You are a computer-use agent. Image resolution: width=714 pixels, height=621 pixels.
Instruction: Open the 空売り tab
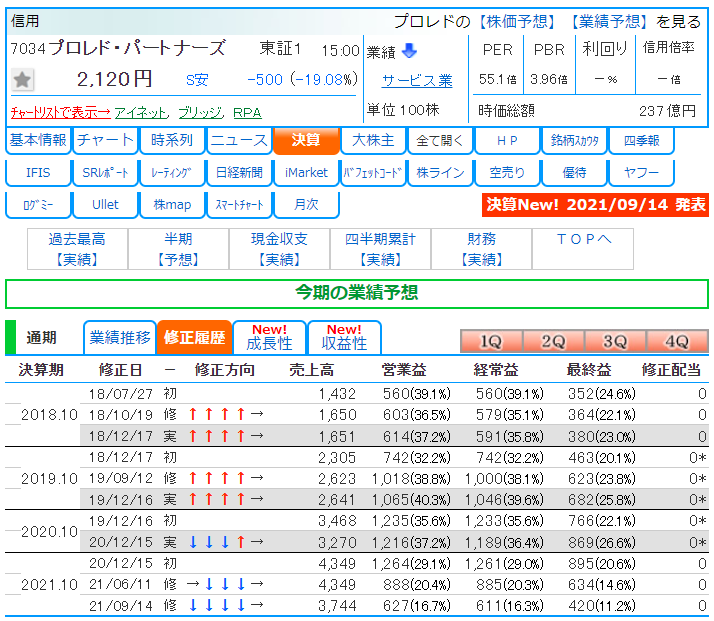[507, 173]
